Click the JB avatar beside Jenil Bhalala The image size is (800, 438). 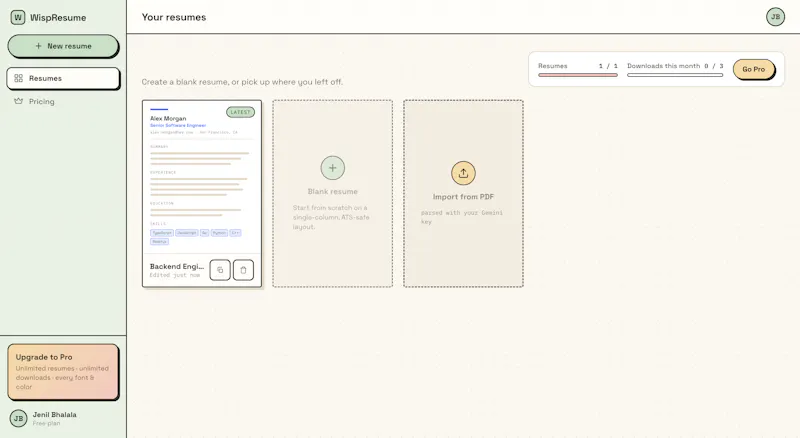18,419
